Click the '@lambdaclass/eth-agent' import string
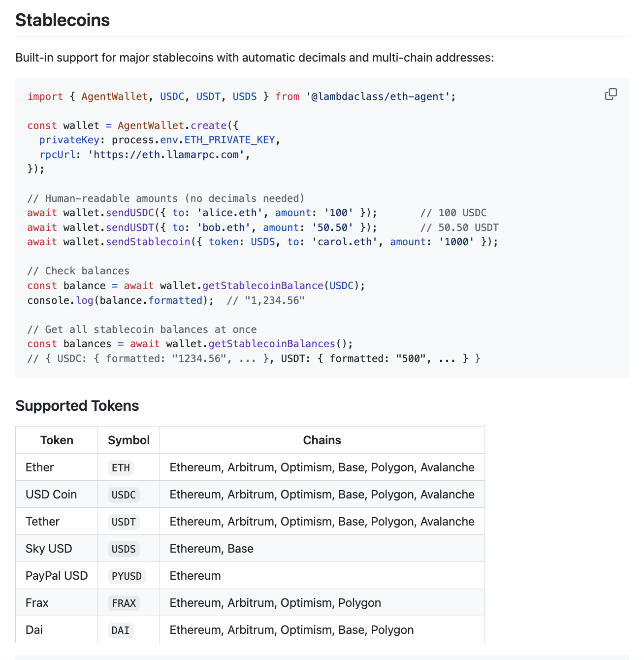This screenshot has width=644, height=660. [x=378, y=97]
